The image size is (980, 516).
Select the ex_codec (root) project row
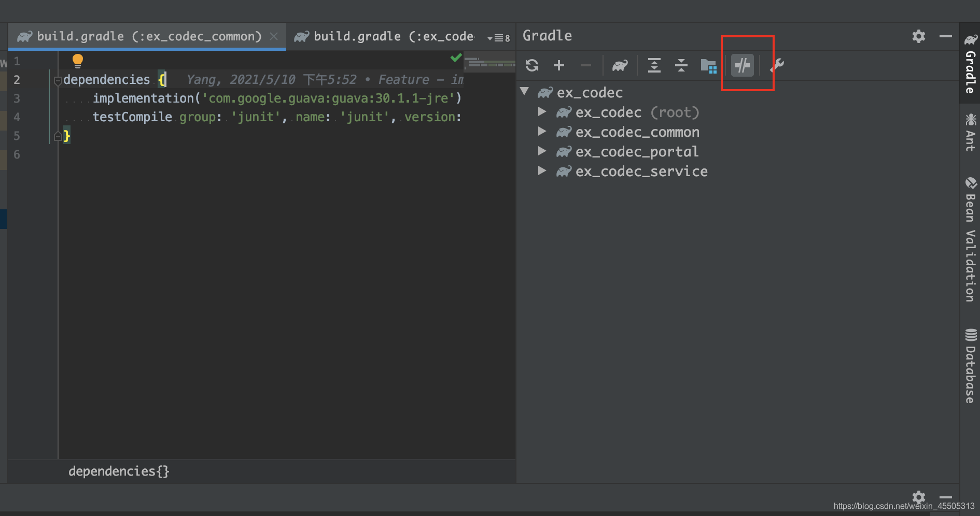pos(737,112)
